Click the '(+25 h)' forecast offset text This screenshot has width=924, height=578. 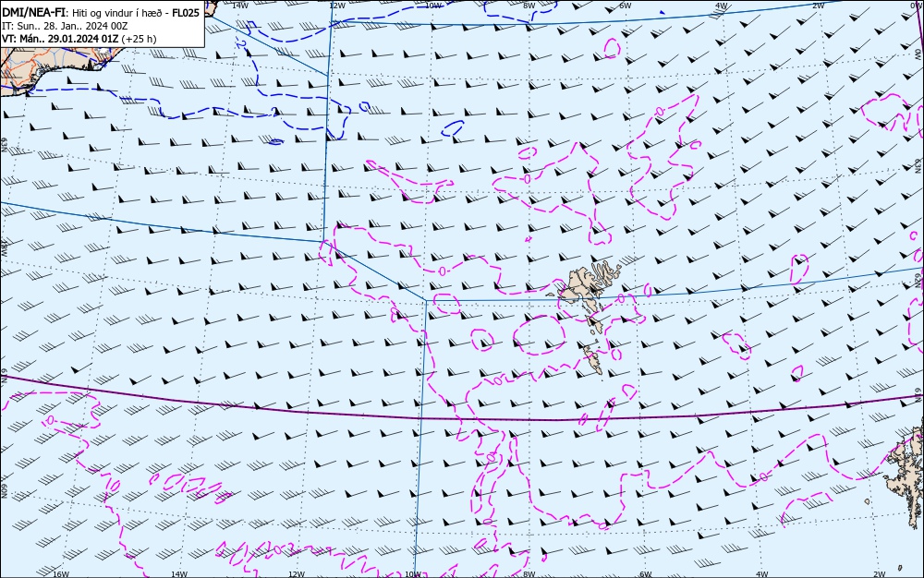click(x=140, y=39)
